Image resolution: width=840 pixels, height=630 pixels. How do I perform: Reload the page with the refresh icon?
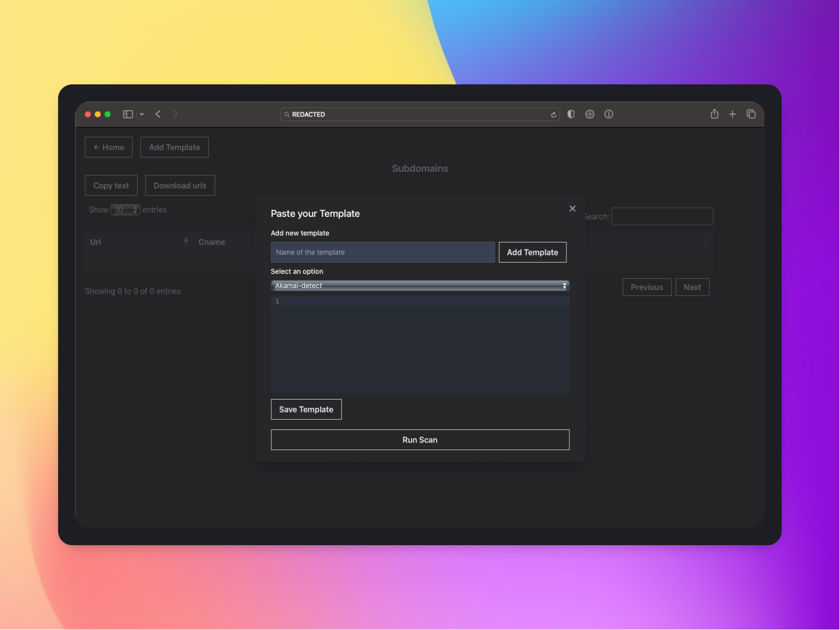(x=553, y=115)
